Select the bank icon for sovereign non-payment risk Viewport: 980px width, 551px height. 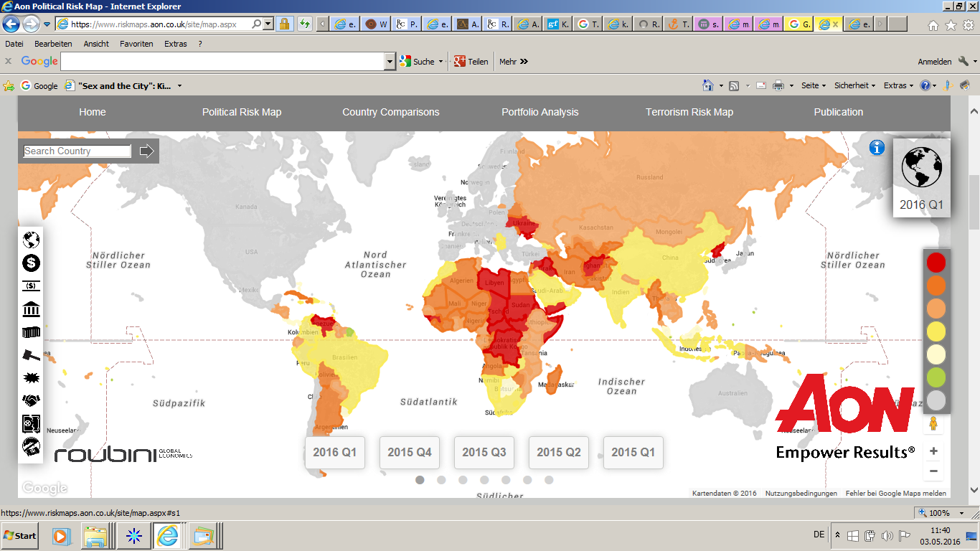pos(30,309)
